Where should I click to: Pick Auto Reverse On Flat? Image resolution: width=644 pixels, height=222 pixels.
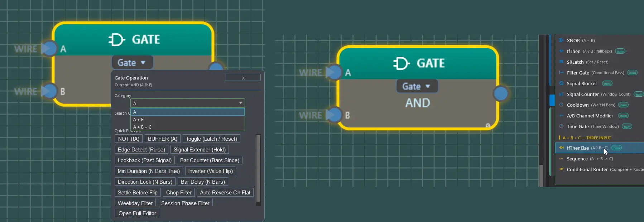pos(225,193)
